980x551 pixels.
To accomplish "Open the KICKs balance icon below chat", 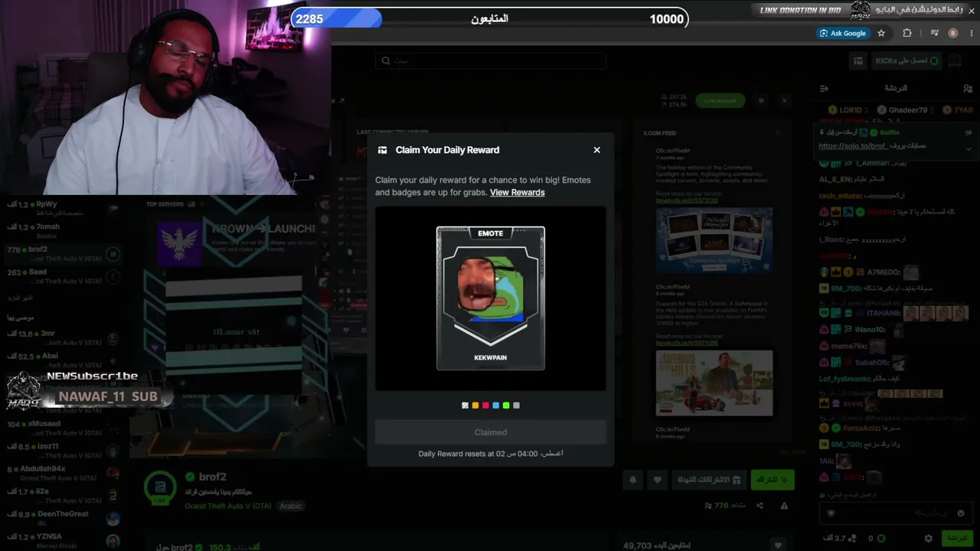I will pos(881,539).
